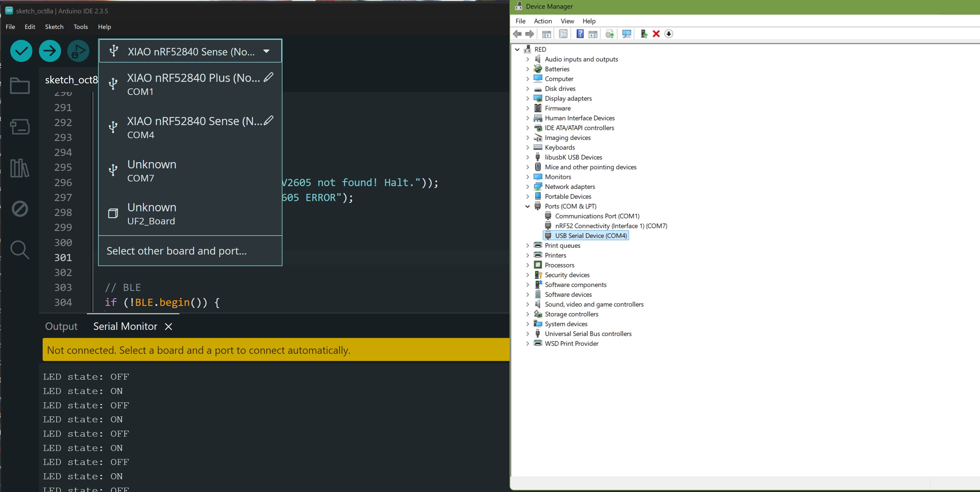Edit the XIAO nRF52840 Plus COM1 entry
The height and width of the screenshot is (492, 980).
268,77
